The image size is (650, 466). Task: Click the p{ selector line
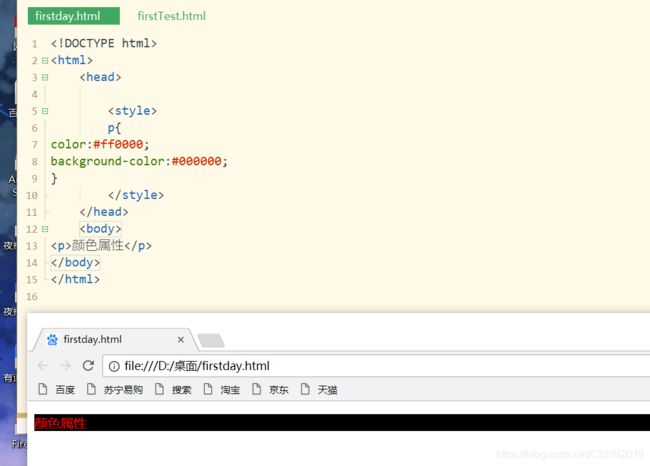pos(114,128)
